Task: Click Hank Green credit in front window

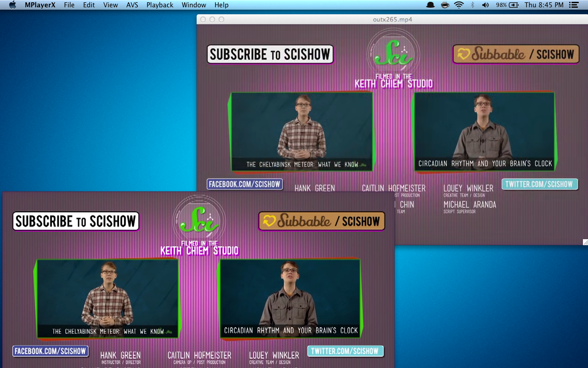Action: coord(120,356)
